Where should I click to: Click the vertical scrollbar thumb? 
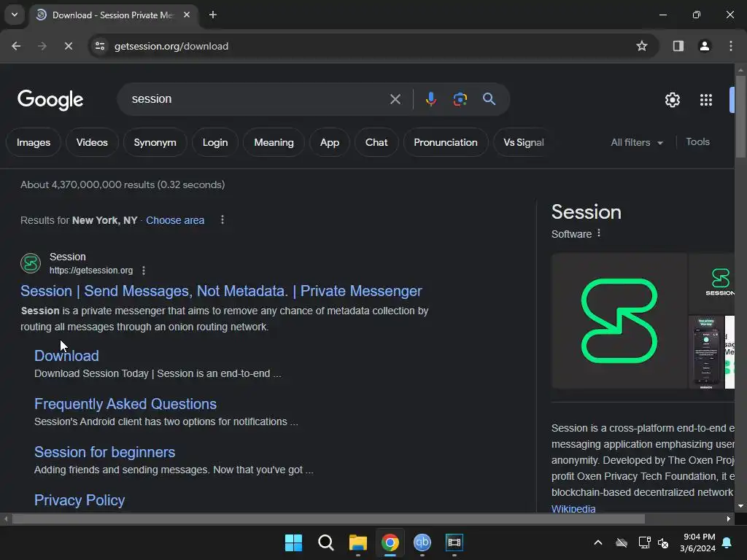click(740, 117)
